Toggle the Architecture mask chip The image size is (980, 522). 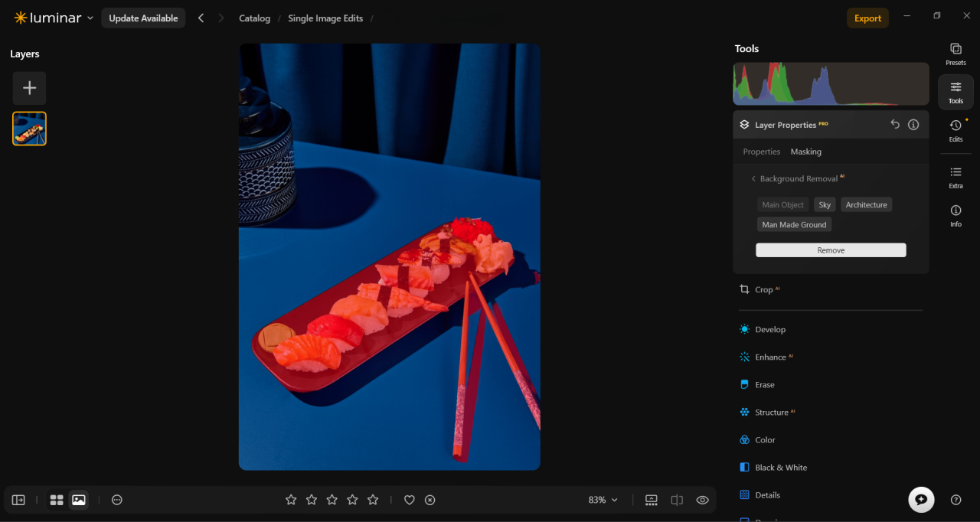(866, 204)
